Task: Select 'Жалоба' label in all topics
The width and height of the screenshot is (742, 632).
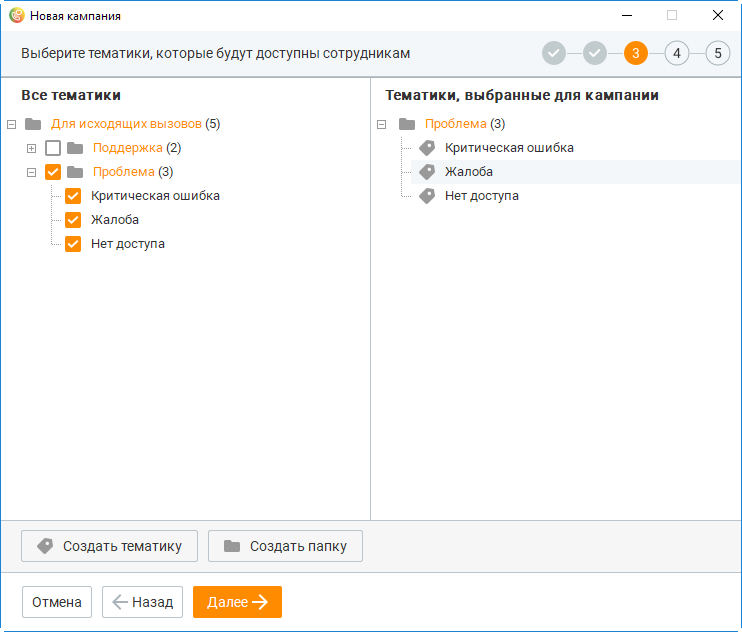Action: 115,220
